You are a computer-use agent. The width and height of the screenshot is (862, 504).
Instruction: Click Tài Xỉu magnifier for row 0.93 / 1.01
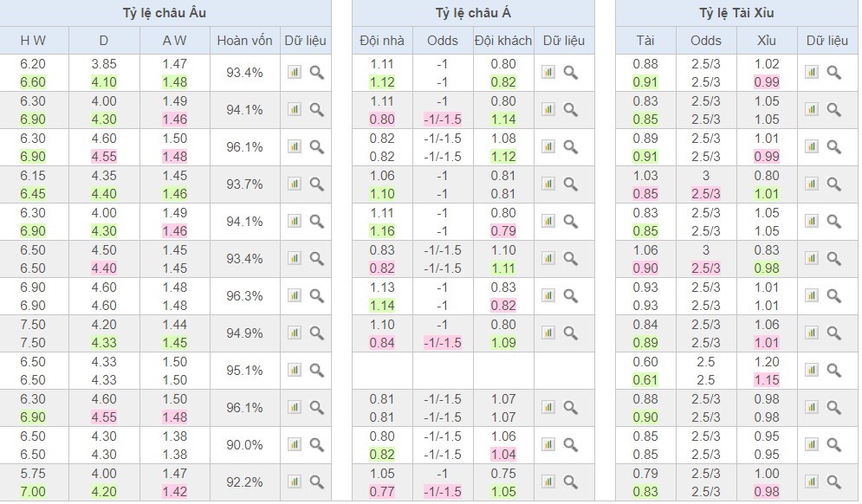(834, 295)
